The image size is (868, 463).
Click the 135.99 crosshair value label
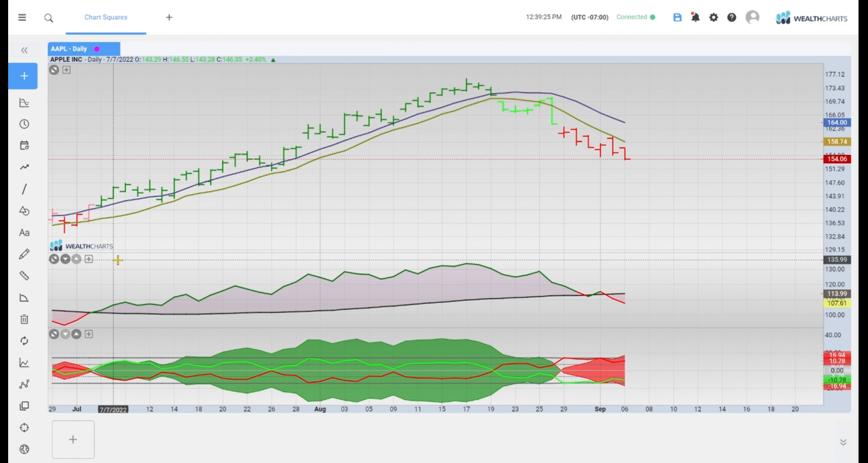(x=837, y=260)
